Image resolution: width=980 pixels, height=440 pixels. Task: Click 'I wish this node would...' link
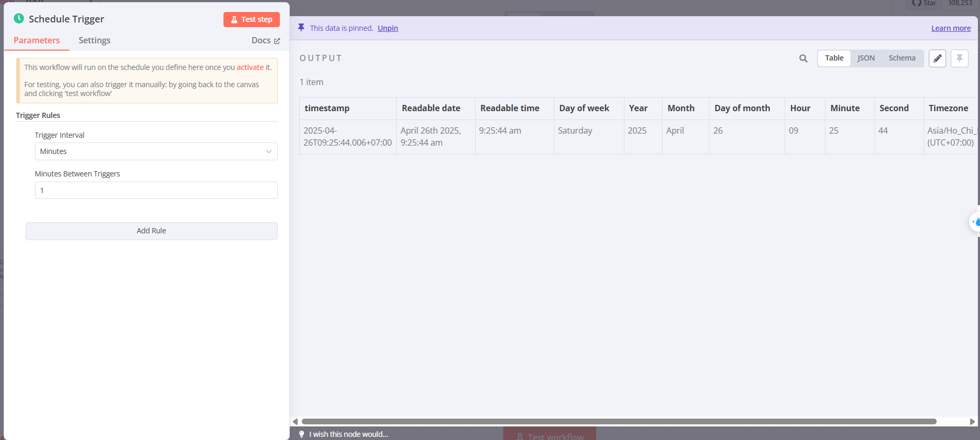[349, 434]
